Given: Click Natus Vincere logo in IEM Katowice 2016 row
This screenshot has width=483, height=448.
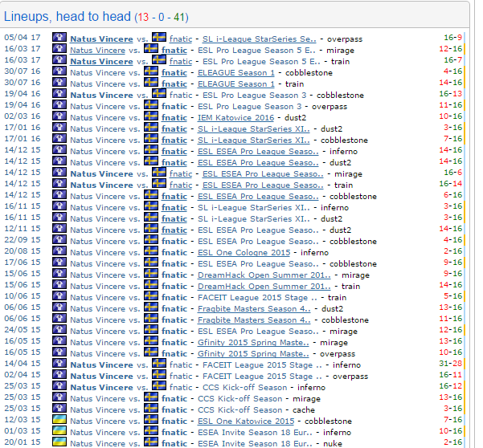Looking at the screenshot, I should pyautogui.click(x=59, y=116).
